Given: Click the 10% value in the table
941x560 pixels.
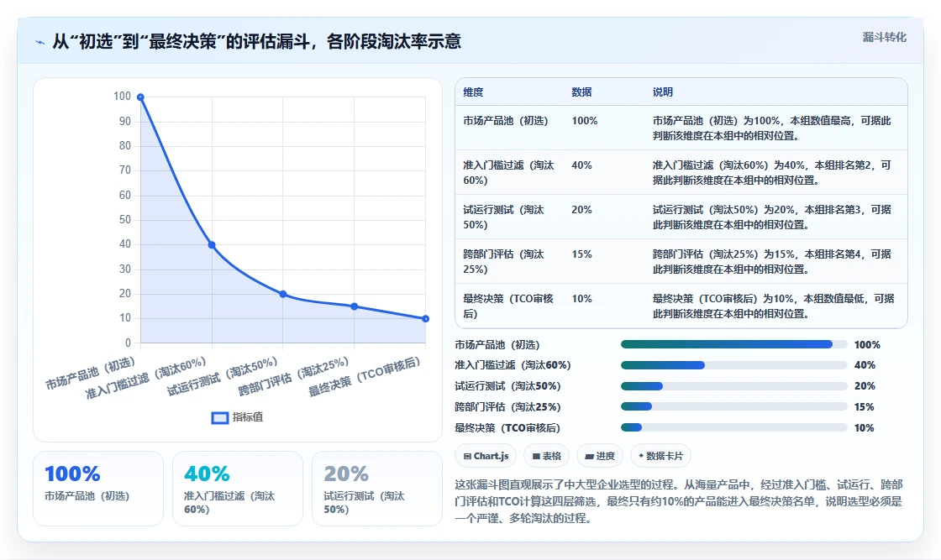Looking at the screenshot, I should 581,298.
